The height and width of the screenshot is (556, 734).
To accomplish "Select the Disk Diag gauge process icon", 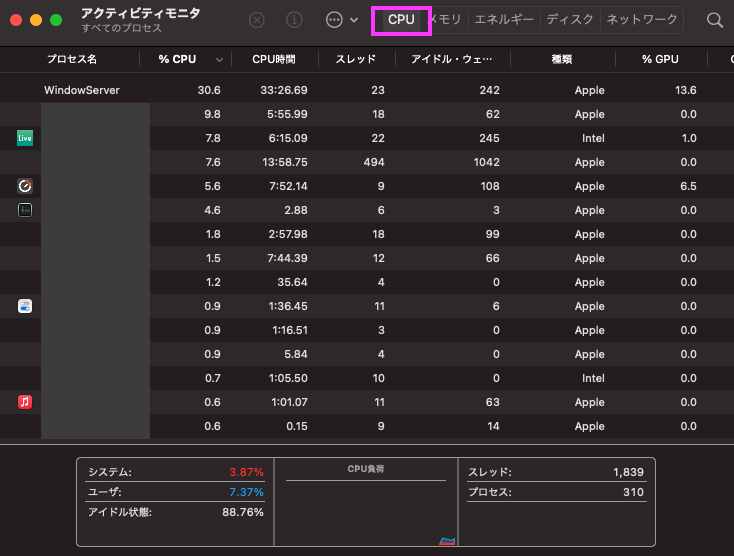I will coord(25,186).
